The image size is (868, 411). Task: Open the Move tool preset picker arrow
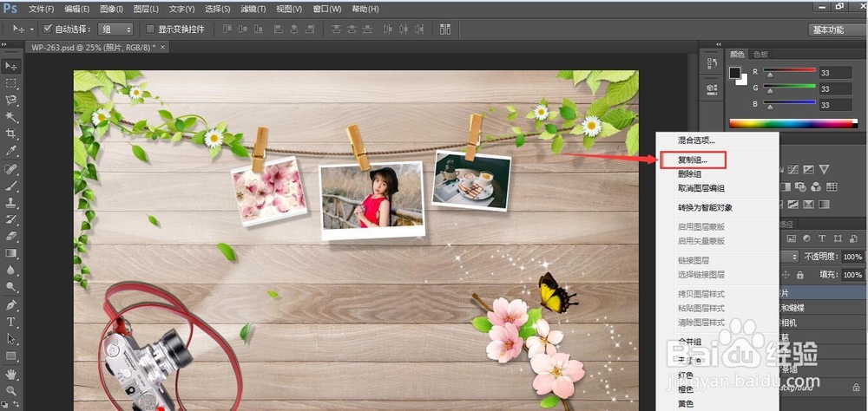pos(31,29)
